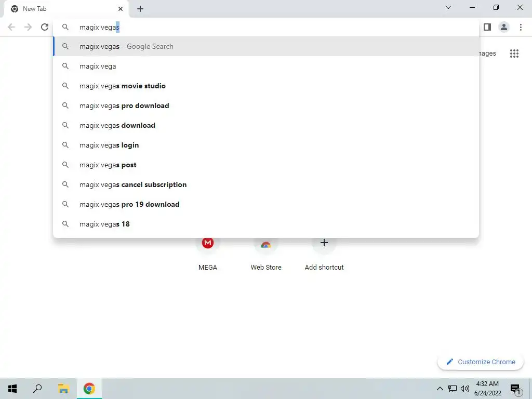
Task: Choose the 'magix vegas post' suggestion
Action: pos(266,165)
